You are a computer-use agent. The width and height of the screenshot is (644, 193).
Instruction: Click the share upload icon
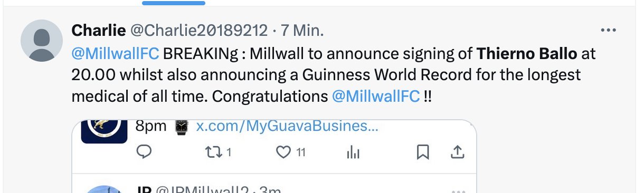(x=457, y=152)
